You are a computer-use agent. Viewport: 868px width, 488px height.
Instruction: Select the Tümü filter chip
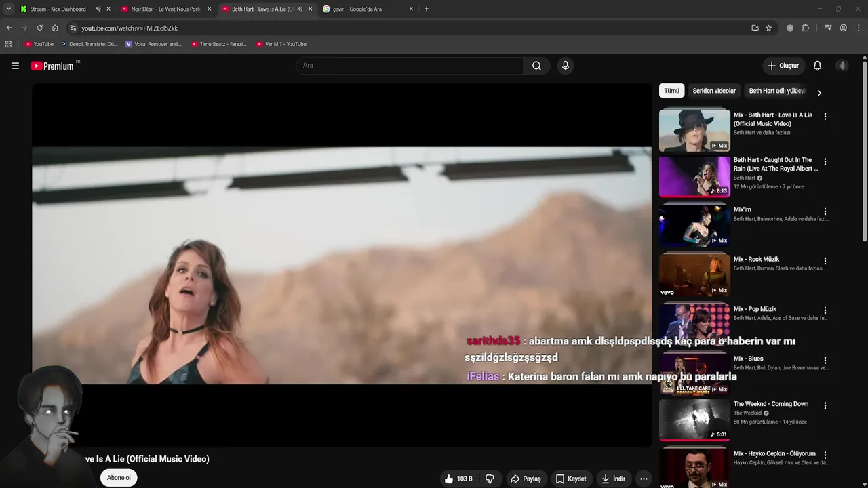(671, 91)
